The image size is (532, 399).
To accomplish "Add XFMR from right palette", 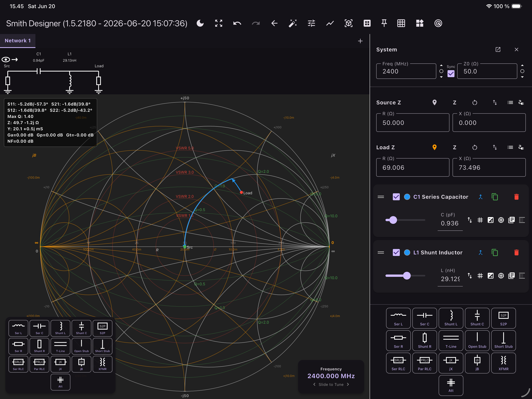I will point(503,363).
